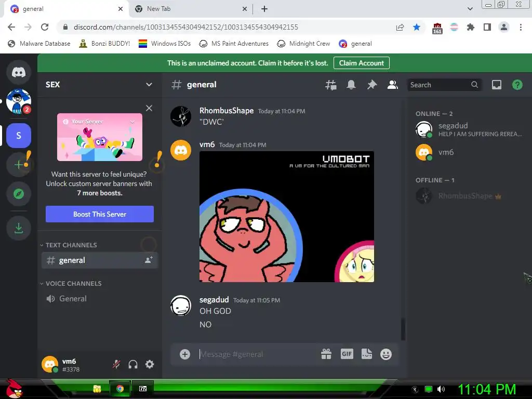
Task: Open Discord home direct messages icon
Action: pyautogui.click(x=19, y=72)
